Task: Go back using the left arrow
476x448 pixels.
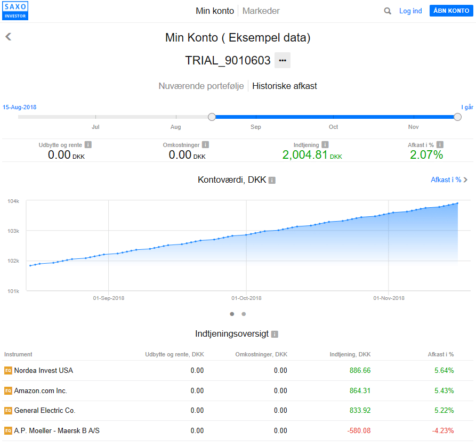Action: (x=8, y=37)
